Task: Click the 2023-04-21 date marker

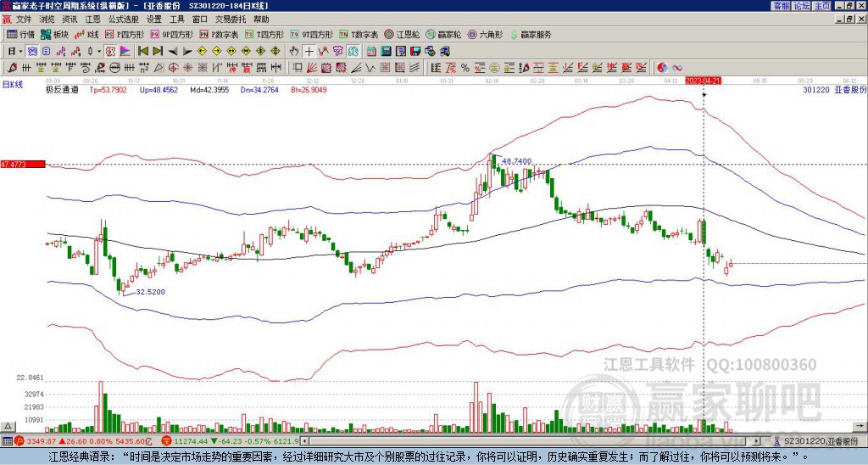Action: tap(703, 81)
